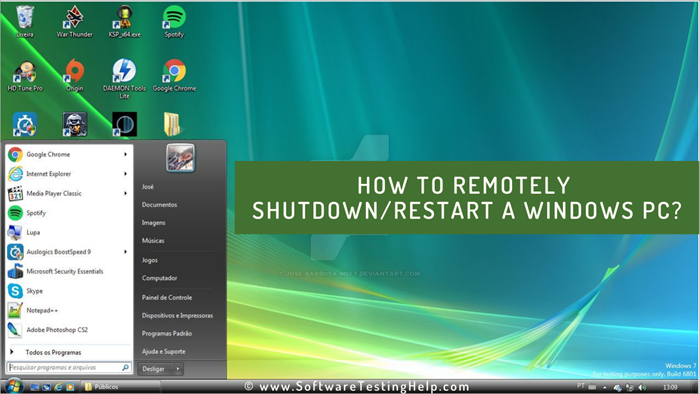Show hidden tray icons arrow
This screenshot has width=700, height=394.
click(604, 387)
